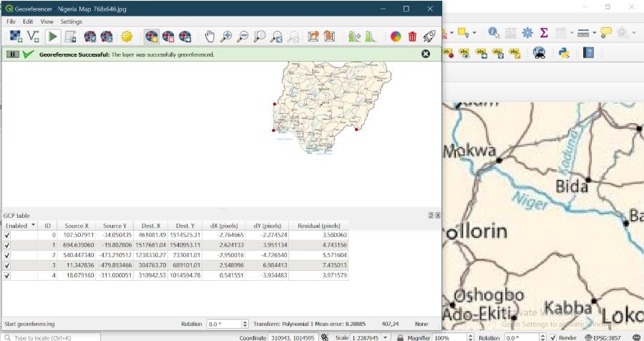
Task: Open raster with the Open Raster icon
Action: click(15, 36)
